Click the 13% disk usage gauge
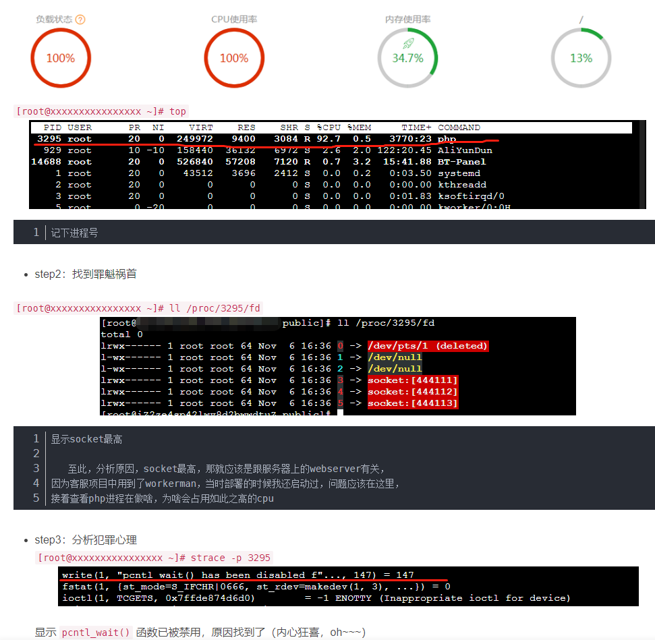 coord(581,58)
